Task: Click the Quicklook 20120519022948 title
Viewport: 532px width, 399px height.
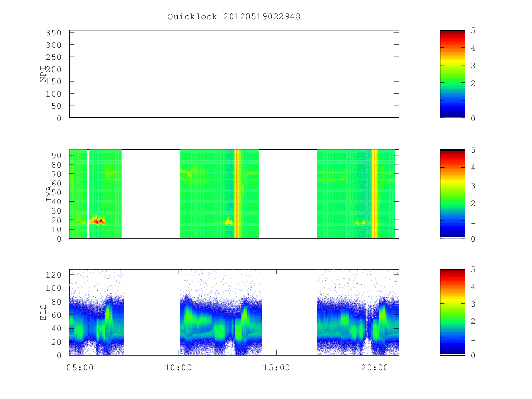Action: 234,16
